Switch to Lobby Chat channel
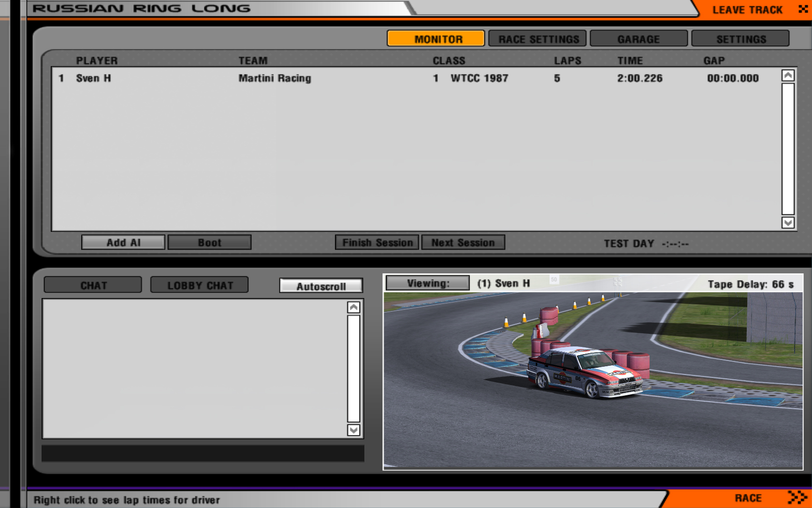Screen dimensions: 812x508 (x=200, y=285)
